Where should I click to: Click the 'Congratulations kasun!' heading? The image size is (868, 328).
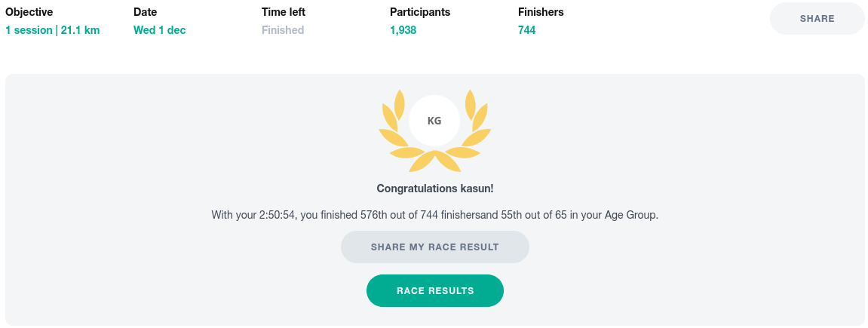[x=434, y=189]
